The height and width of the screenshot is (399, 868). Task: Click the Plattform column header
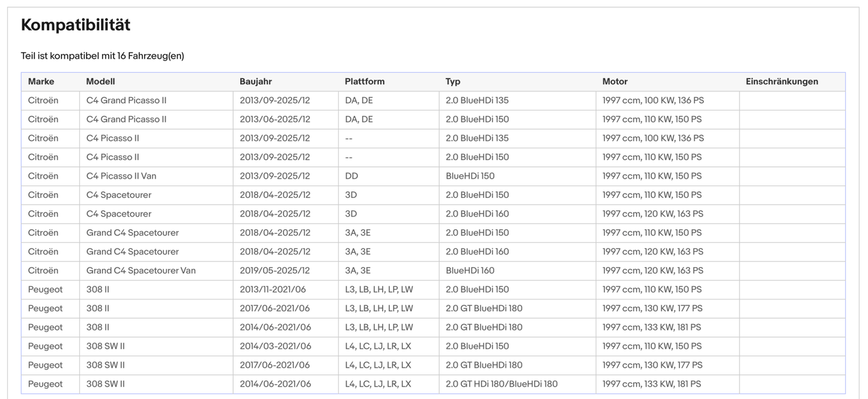364,82
